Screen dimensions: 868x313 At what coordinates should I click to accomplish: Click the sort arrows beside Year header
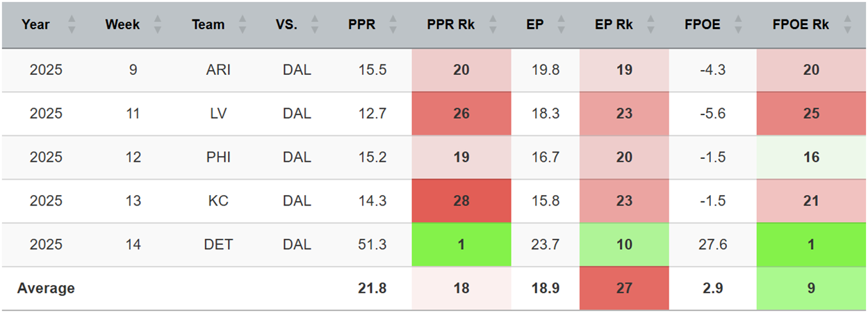tap(71, 25)
